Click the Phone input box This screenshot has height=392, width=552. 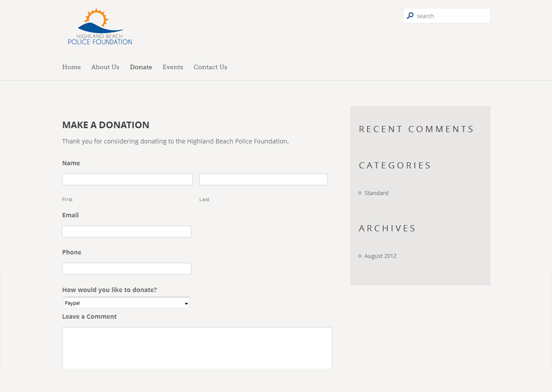click(126, 269)
